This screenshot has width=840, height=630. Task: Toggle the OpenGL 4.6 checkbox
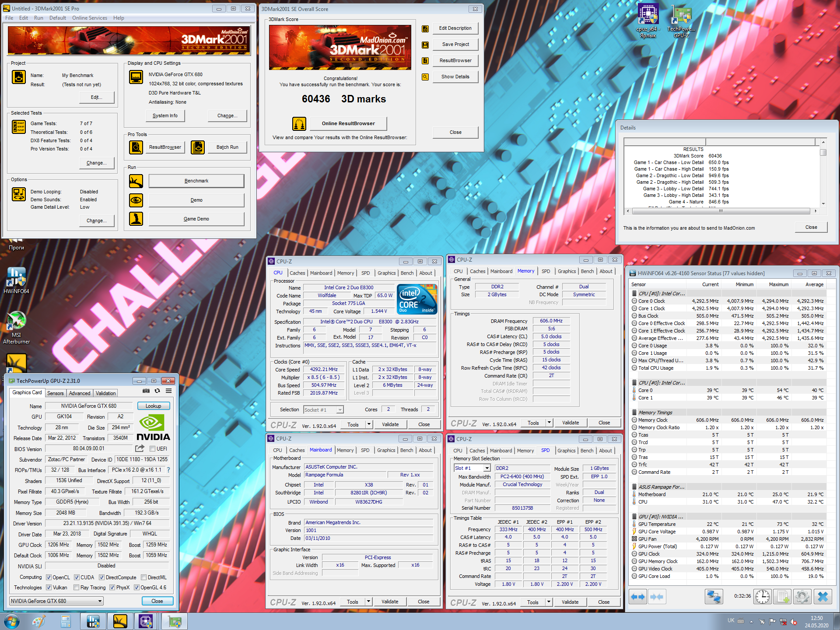coord(136,588)
